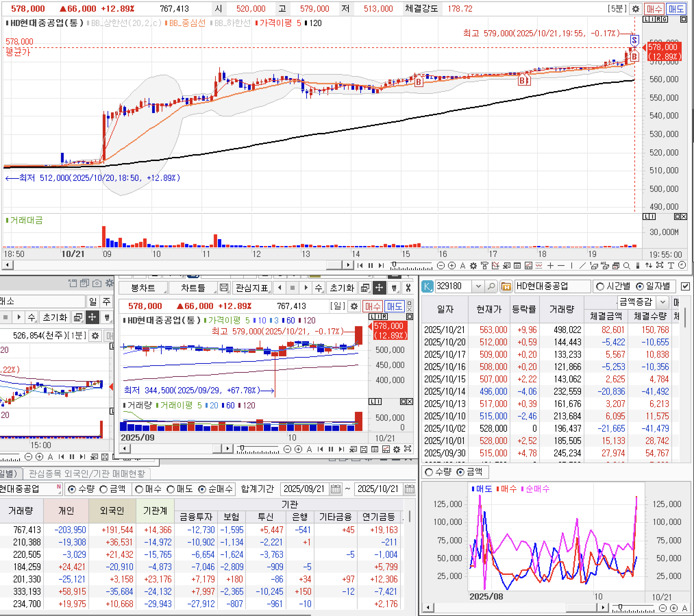Select the 금액 radio below daily table
694x616 pixels.
[x=461, y=472]
